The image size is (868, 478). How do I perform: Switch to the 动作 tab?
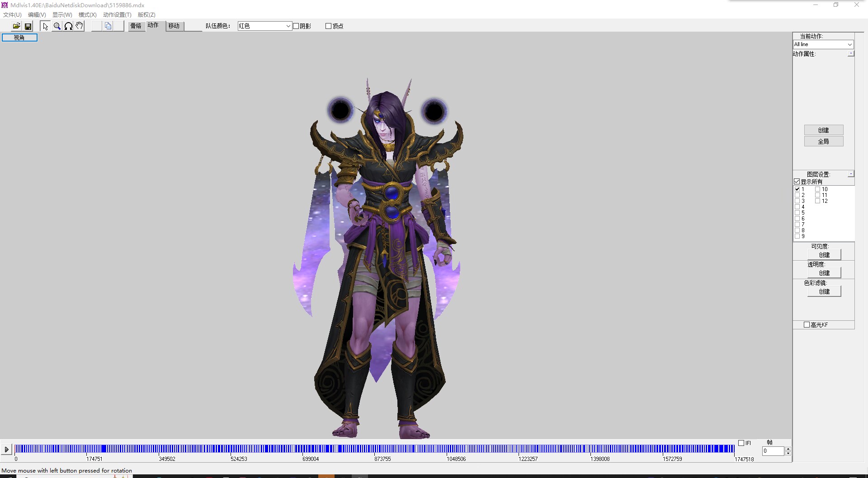(153, 25)
